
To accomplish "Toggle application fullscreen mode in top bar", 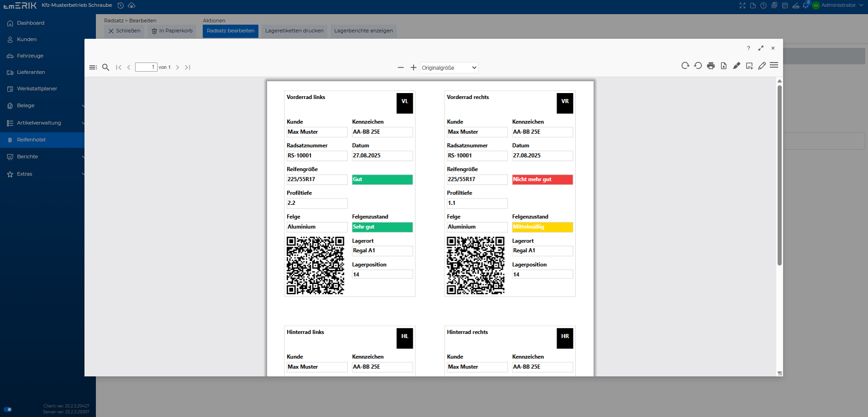I will click(742, 5).
